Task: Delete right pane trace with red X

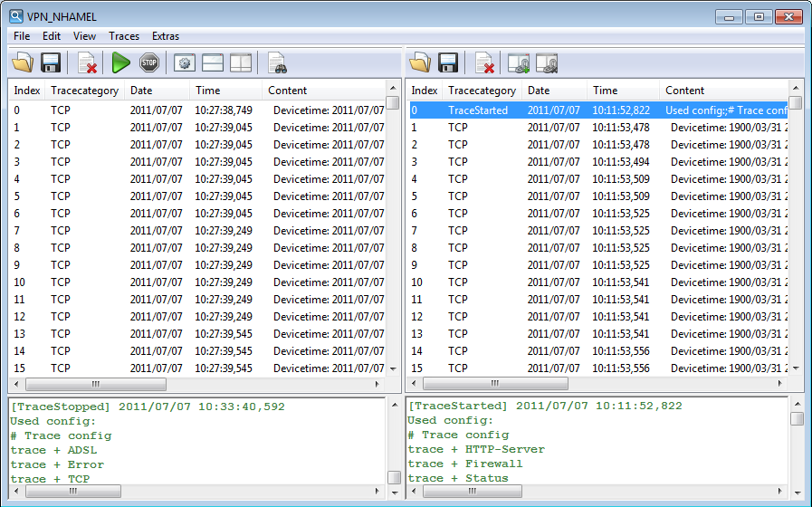Action: 485,62
